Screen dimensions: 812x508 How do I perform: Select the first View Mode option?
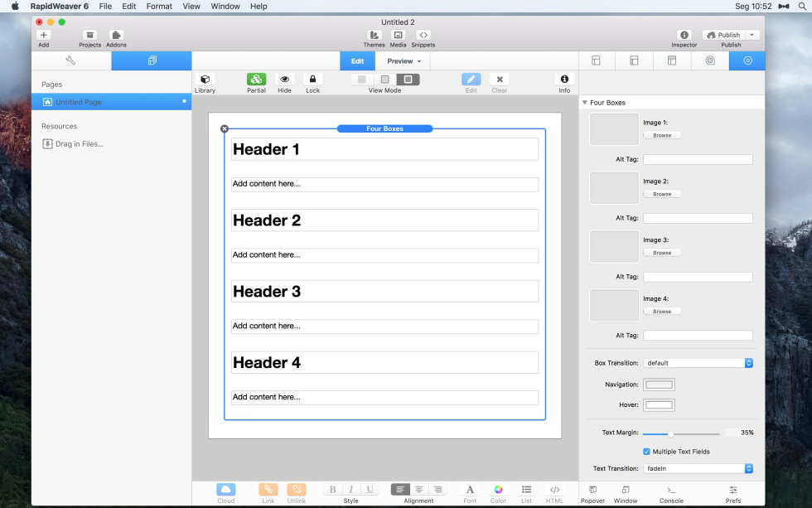[x=361, y=80]
